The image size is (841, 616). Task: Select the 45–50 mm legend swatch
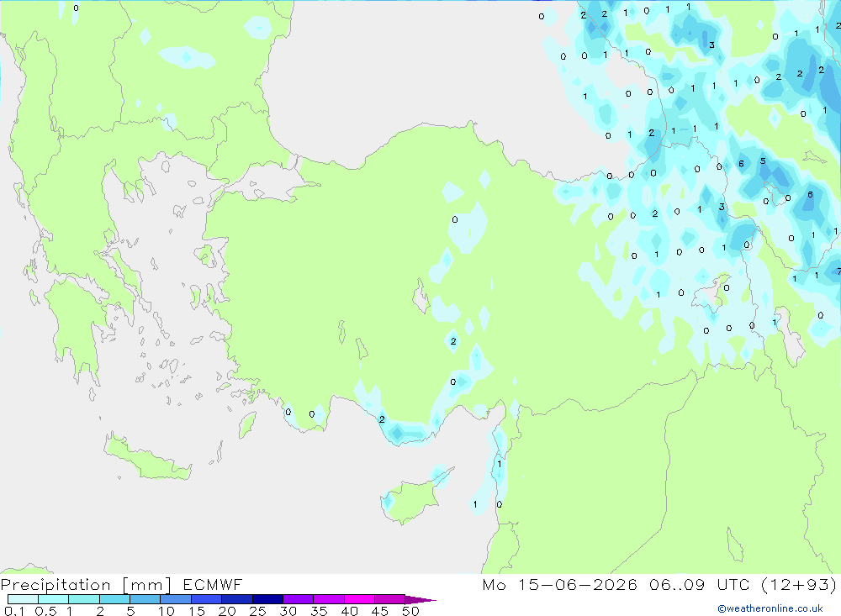[390, 599]
